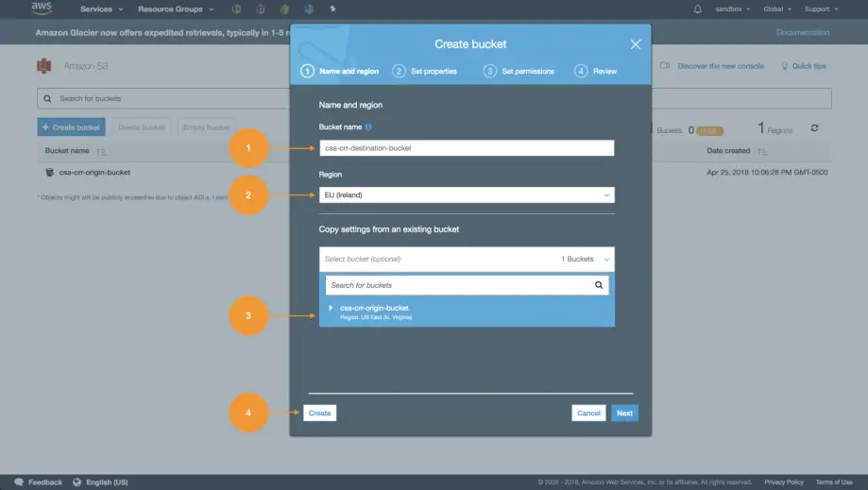Click the Delete bucket button
868x490 pixels.
(x=142, y=127)
